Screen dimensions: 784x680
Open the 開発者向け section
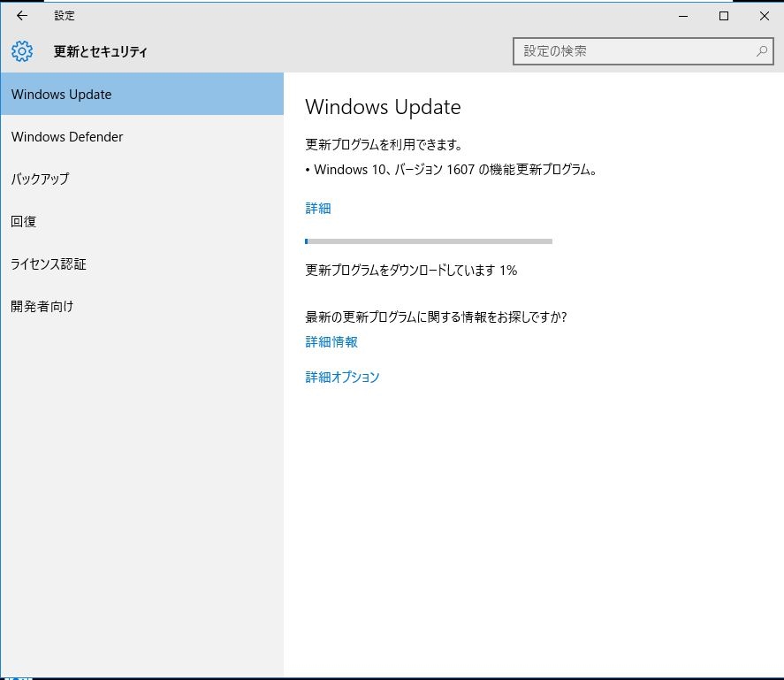(142, 306)
